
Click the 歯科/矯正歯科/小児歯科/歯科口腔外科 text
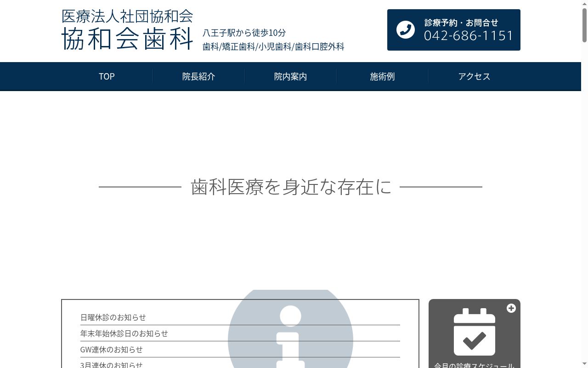[273, 46]
